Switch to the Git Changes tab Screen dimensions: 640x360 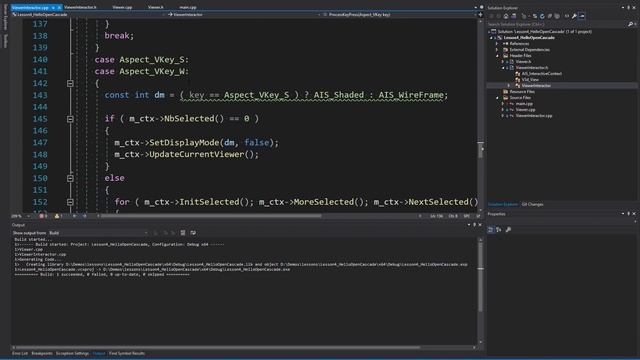532,204
